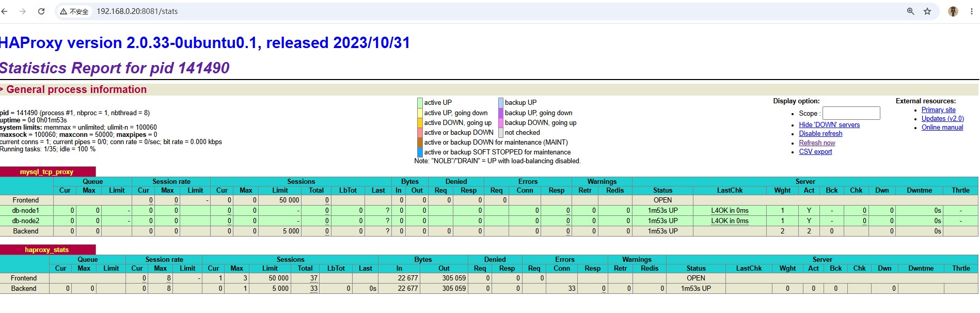Open the Chrome three-dot menu
This screenshot has width=980, height=313.
coord(972,11)
